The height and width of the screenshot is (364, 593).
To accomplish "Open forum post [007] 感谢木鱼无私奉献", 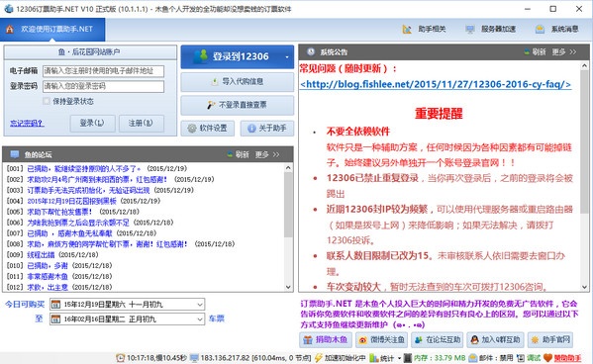I will (x=69, y=233).
